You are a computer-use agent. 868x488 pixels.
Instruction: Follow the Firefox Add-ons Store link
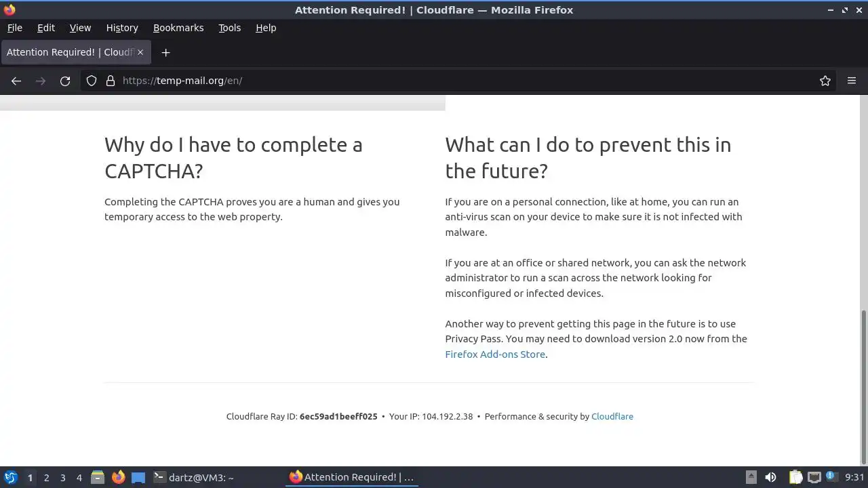495,354
